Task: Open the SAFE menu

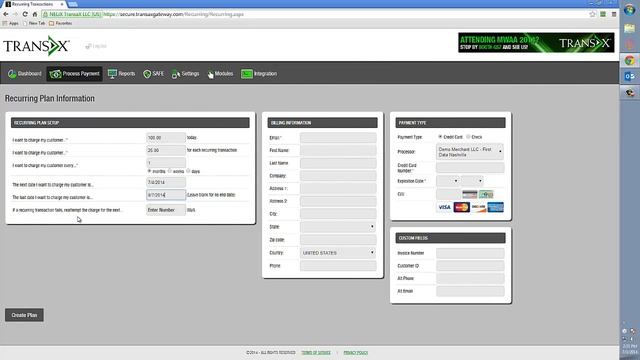Action: (153, 74)
